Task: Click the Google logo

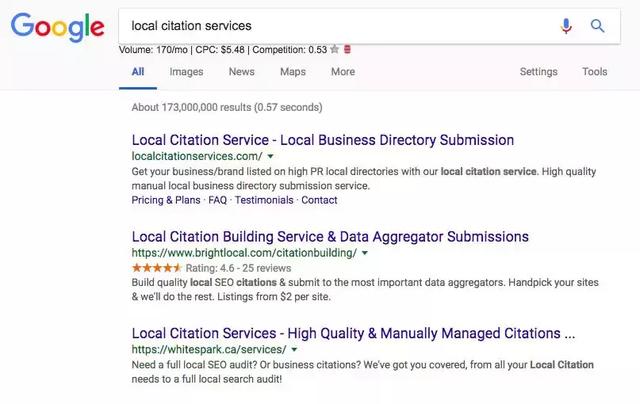Action: [57, 27]
